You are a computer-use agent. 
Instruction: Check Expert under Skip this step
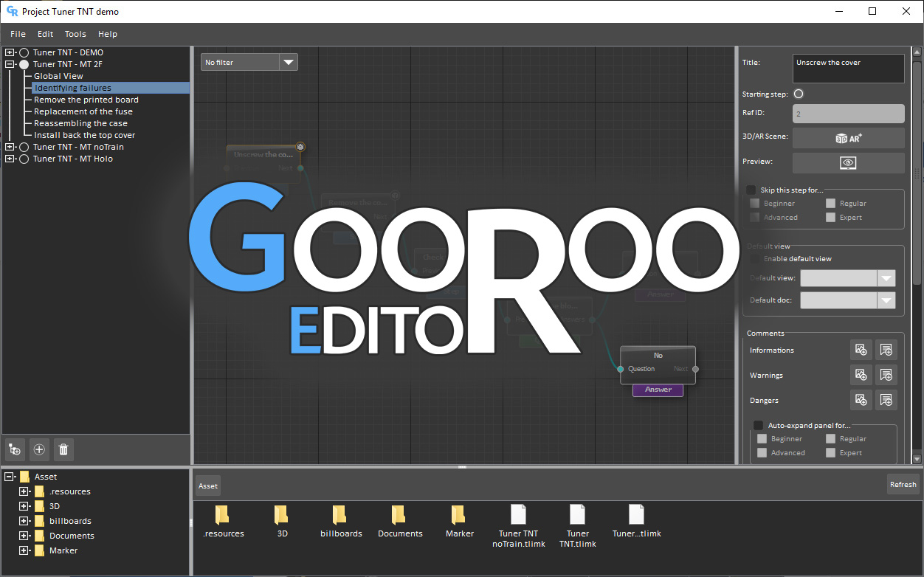click(830, 217)
